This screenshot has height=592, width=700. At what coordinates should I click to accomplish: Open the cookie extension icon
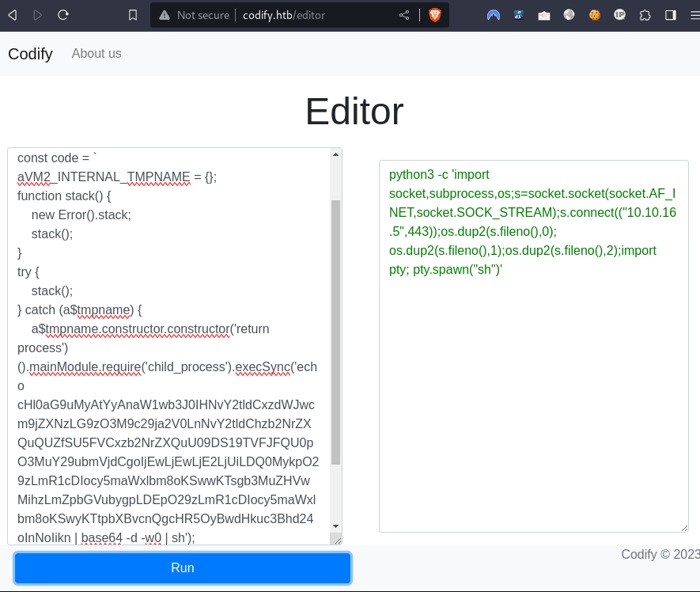[x=594, y=15]
